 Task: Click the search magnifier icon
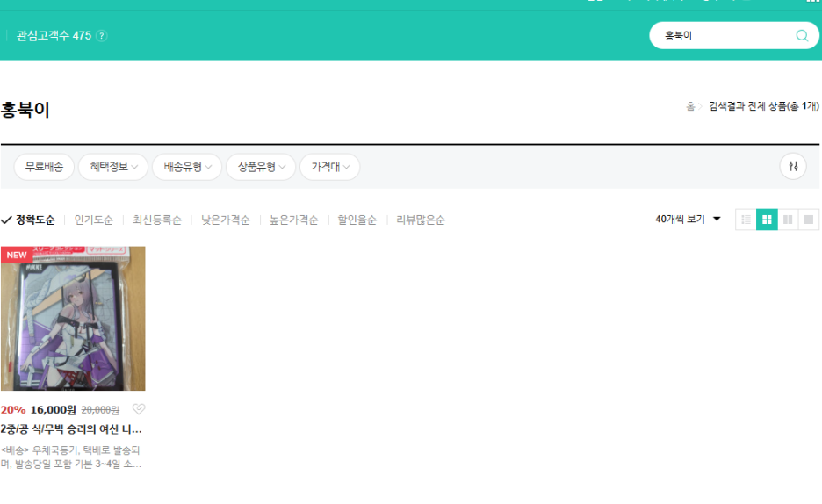802,36
